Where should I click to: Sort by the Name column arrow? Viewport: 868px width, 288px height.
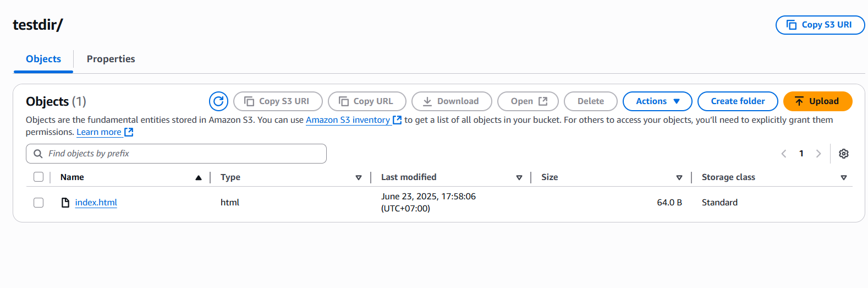[x=199, y=177]
